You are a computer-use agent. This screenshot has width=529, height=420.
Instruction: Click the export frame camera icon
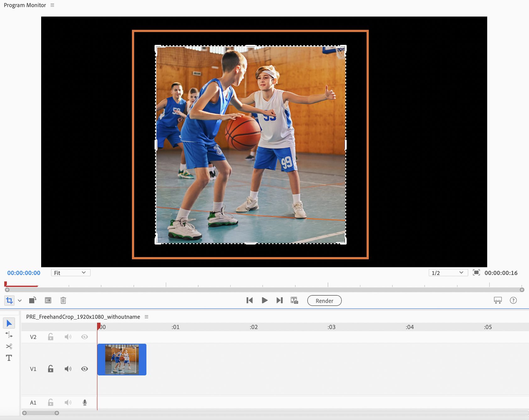[x=294, y=300]
